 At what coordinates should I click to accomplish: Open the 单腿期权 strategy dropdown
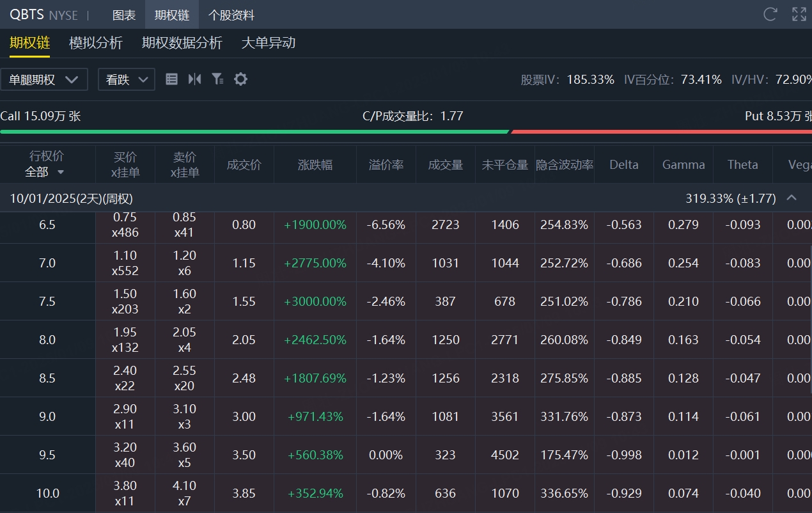(x=44, y=79)
